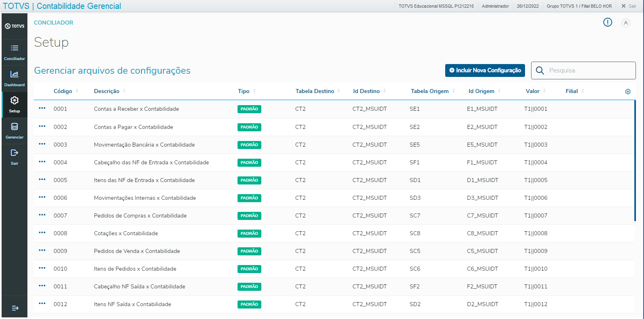This screenshot has width=644, height=319.
Task: Open table column settings gear icon
Action: tap(627, 92)
